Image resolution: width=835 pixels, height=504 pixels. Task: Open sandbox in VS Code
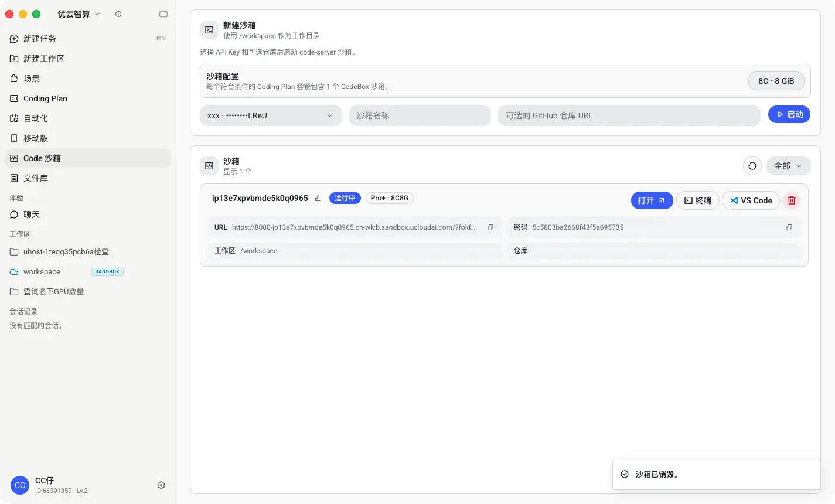751,200
